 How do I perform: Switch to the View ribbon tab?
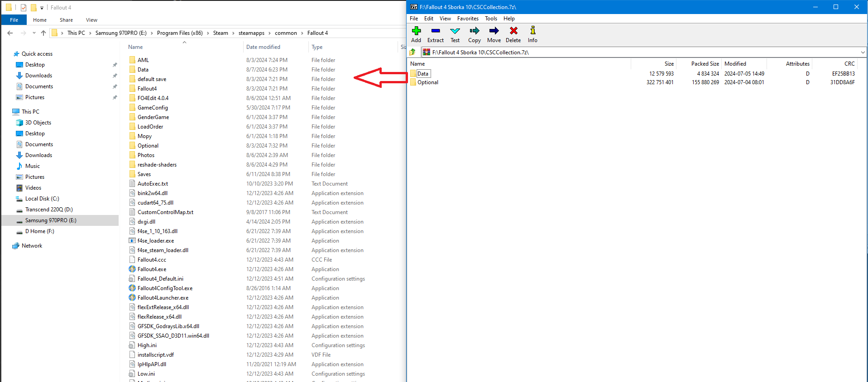click(x=91, y=20)
